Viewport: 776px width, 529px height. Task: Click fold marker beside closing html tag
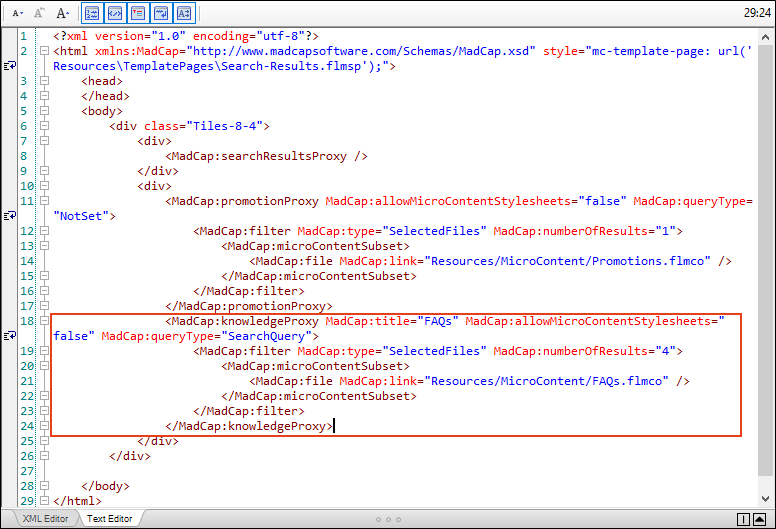(x=45, y=500)
